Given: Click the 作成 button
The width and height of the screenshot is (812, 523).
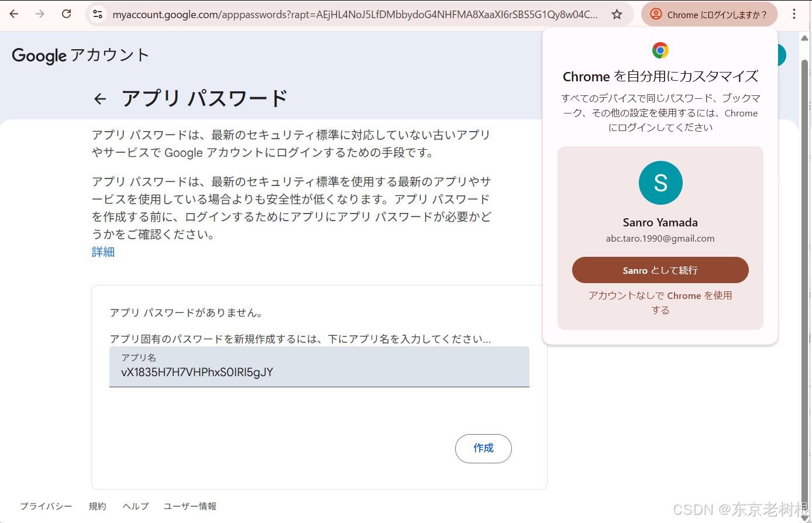Looking at the screenshot, I should (x=483, y=448).
